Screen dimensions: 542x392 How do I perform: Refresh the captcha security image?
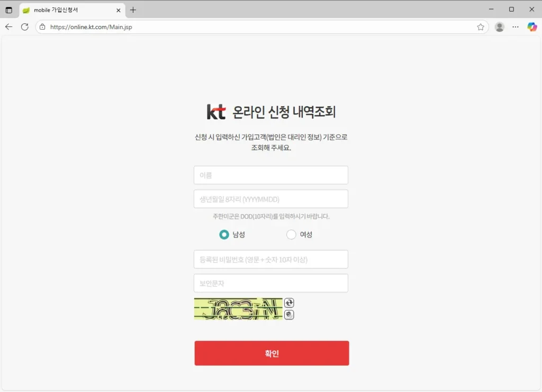[289, 303]
